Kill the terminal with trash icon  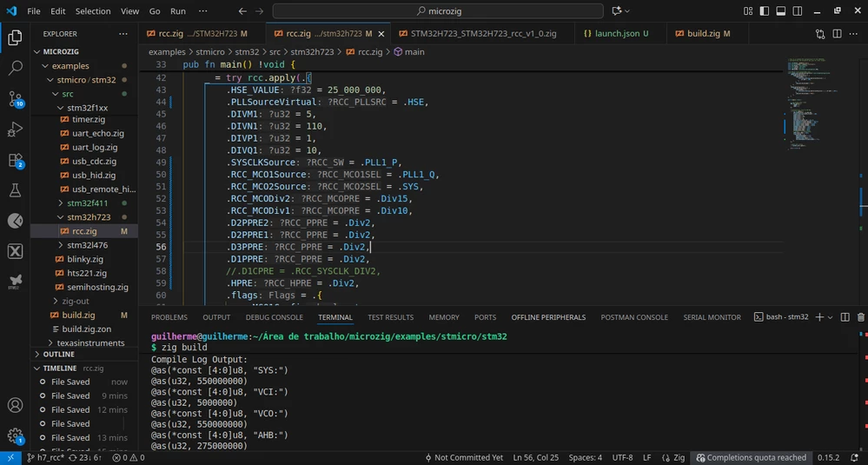[861, 317]
